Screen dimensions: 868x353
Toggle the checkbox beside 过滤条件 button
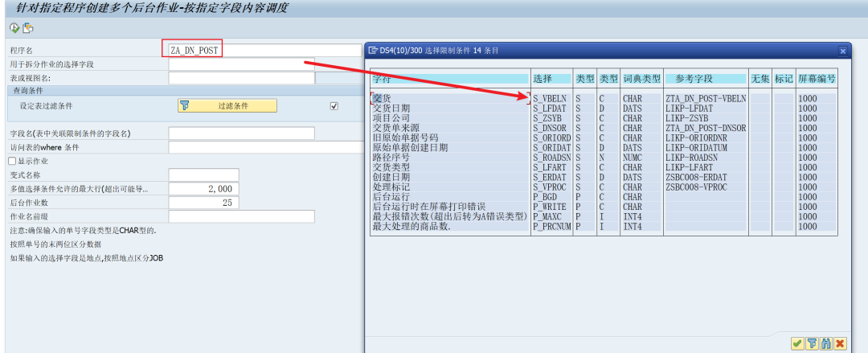click(x=334, y=106)
